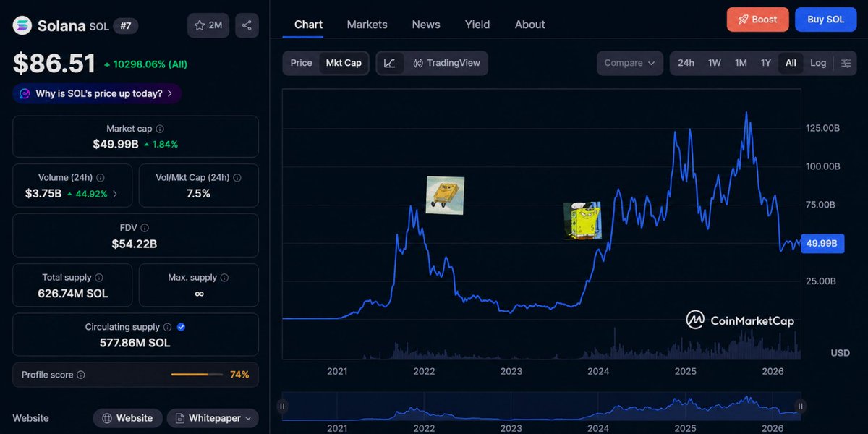Open the Chart tab
Viewport: 868px width, 434px height.
[x=308, y=25]
